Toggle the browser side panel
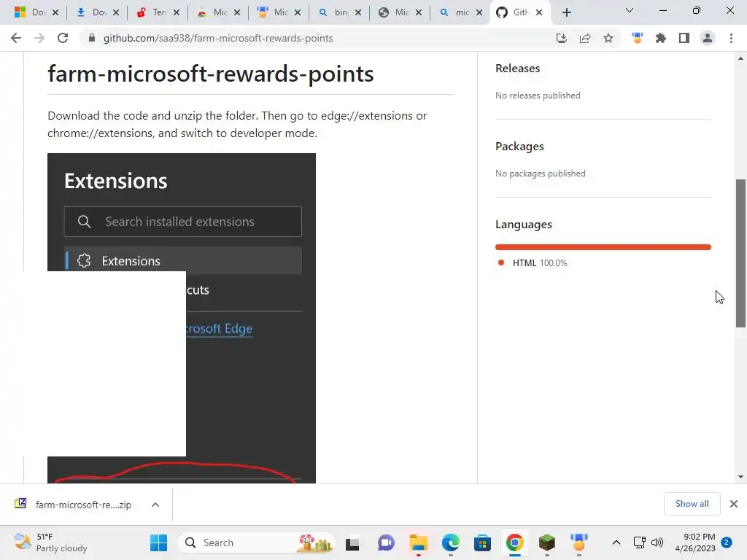 [684, 38]
